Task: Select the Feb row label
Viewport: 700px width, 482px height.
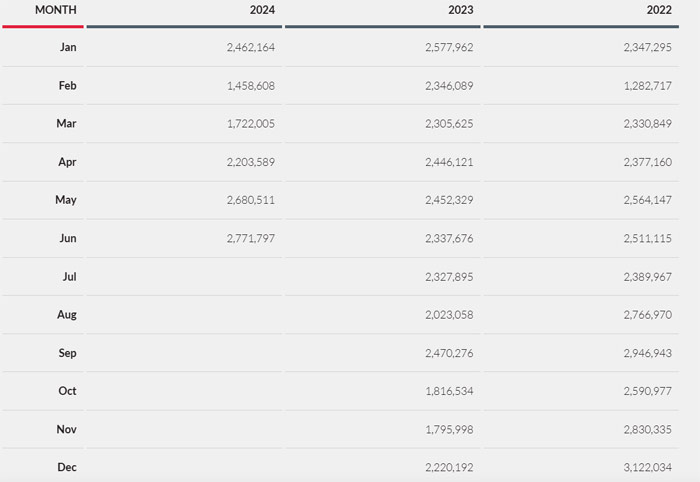Action: (x=67, y=86)
